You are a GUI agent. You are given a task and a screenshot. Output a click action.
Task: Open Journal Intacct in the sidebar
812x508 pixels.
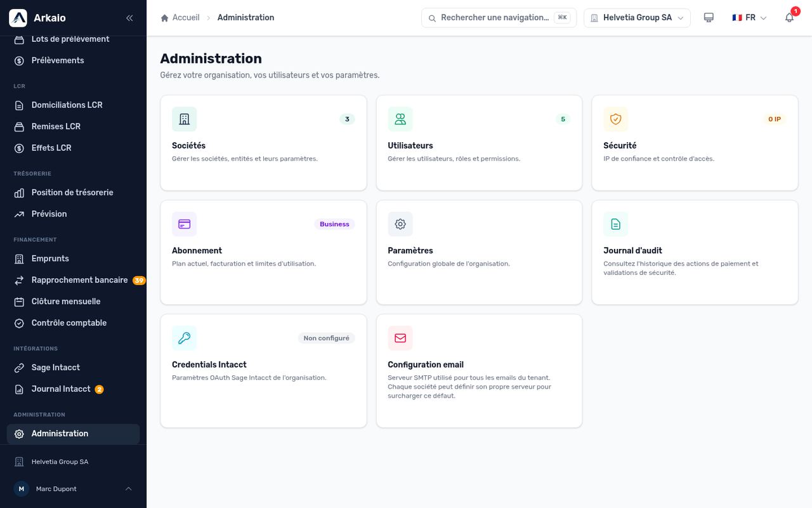pos(74,389)
